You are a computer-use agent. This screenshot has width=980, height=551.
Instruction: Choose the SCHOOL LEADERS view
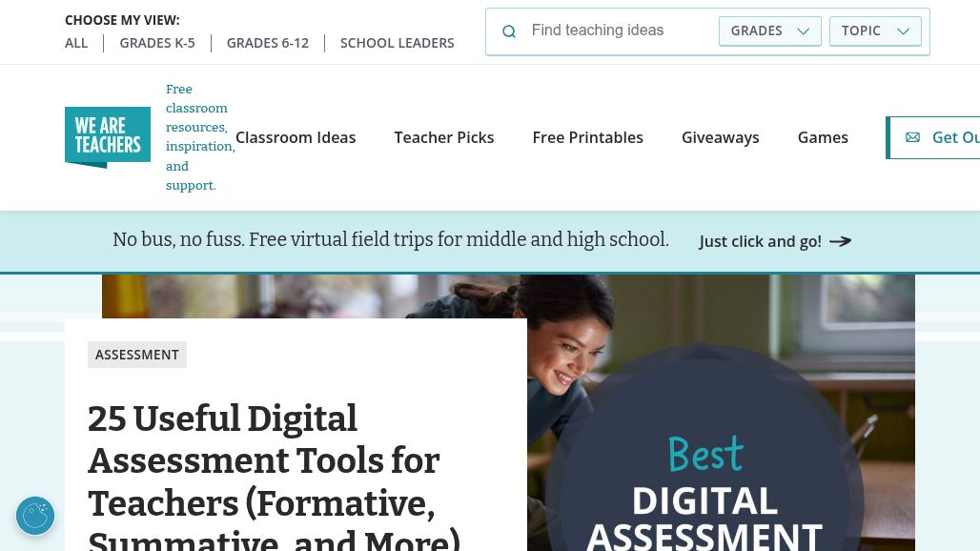click(x=397, y=43)
